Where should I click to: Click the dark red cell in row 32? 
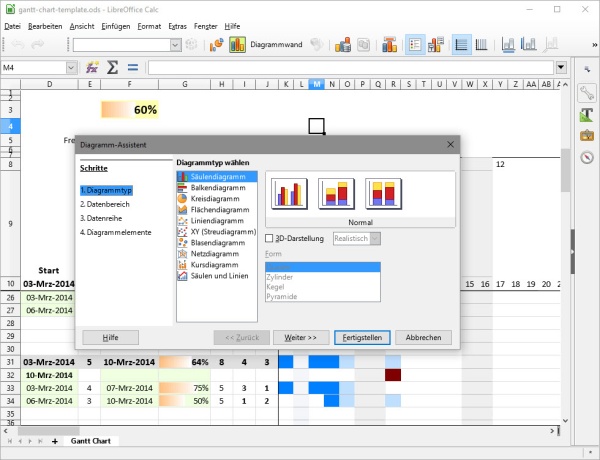point(393,375)
